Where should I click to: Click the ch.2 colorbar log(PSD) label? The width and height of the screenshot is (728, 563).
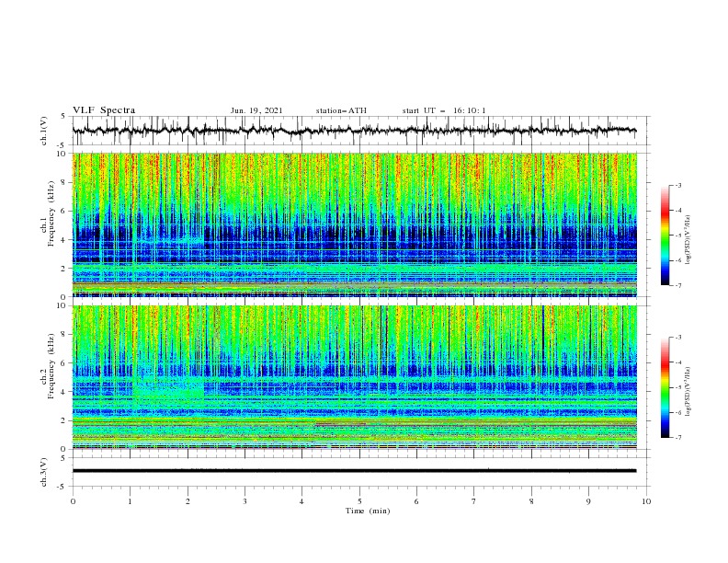tap(688, 391)
